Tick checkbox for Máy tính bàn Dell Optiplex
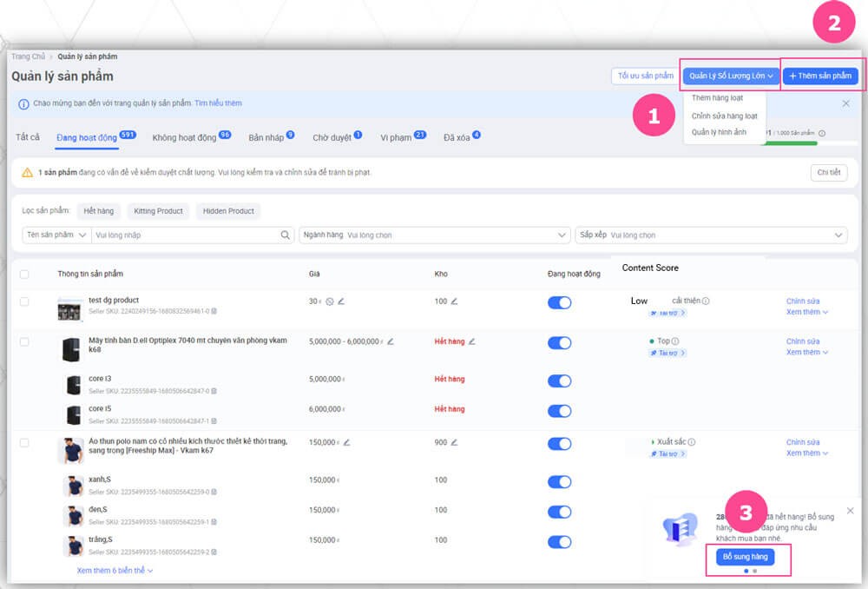The height and width of the screenshot is (589, 868). tap(24, 341)
